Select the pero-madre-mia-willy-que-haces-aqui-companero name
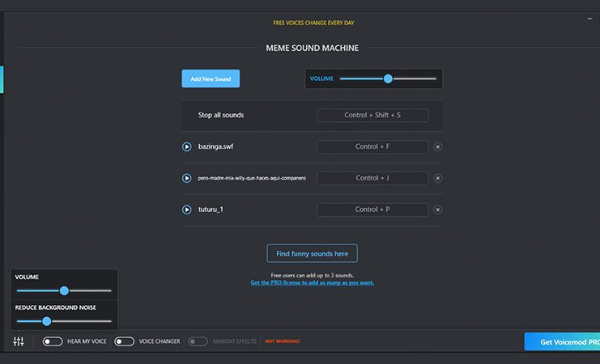Screen dimensions: 600x364 (x=252, y=178)
